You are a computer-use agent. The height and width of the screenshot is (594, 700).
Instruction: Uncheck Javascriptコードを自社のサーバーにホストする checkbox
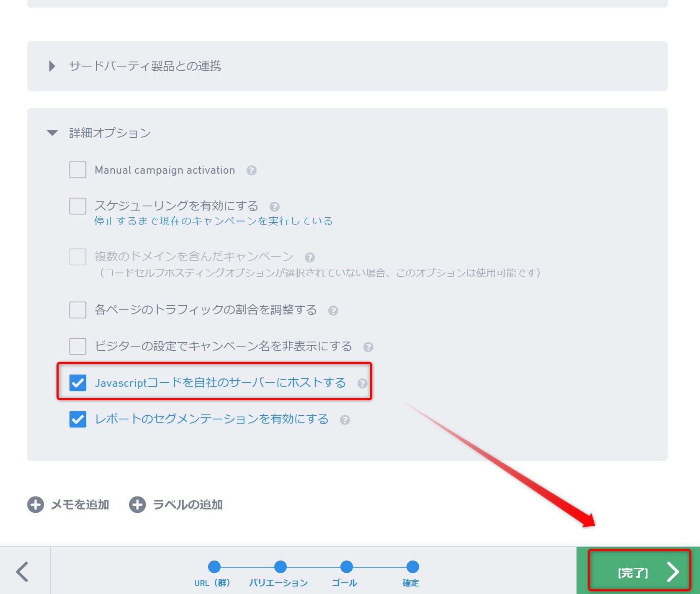[x=78, y=383]
